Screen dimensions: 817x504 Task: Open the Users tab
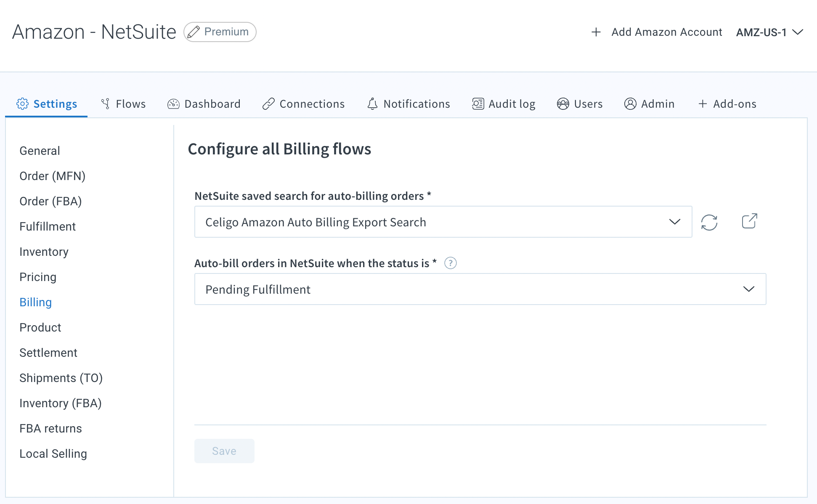coord(580,104)
